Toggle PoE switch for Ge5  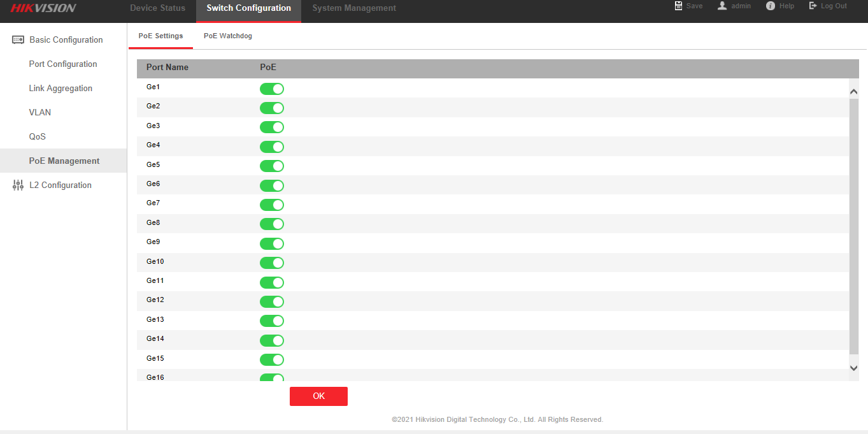271,166
